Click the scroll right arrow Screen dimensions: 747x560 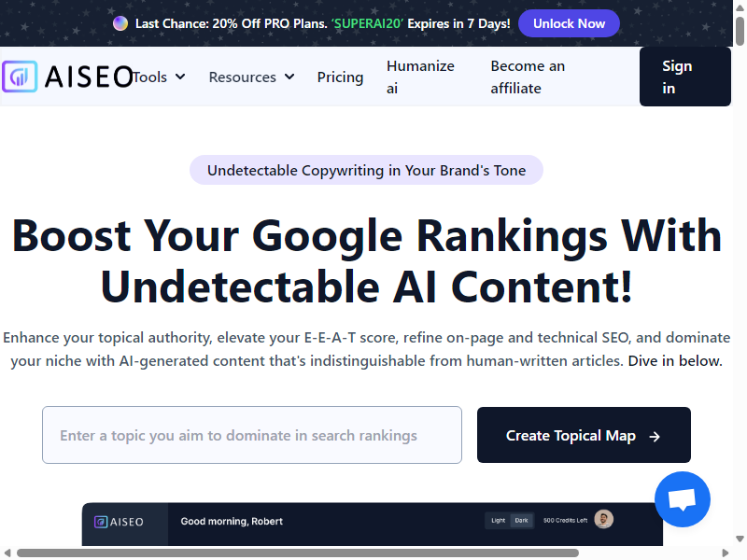point(726,553)
